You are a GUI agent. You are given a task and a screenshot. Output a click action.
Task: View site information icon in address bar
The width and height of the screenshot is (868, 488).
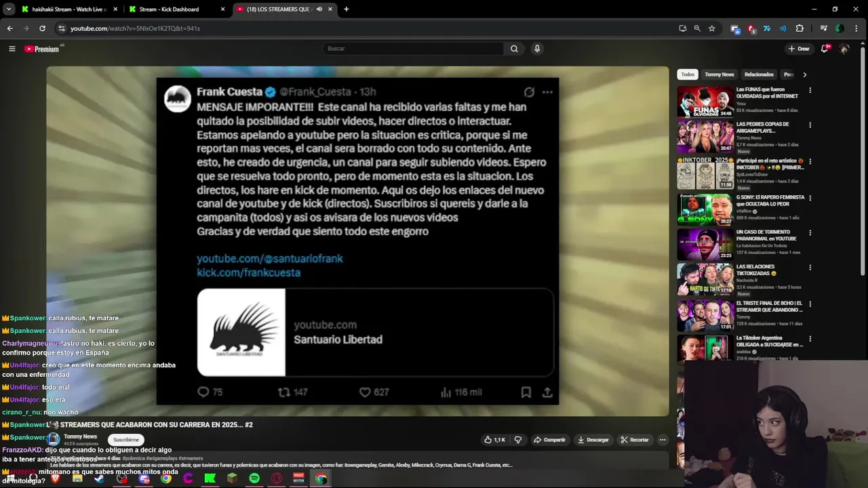click(x=62, y=28)
